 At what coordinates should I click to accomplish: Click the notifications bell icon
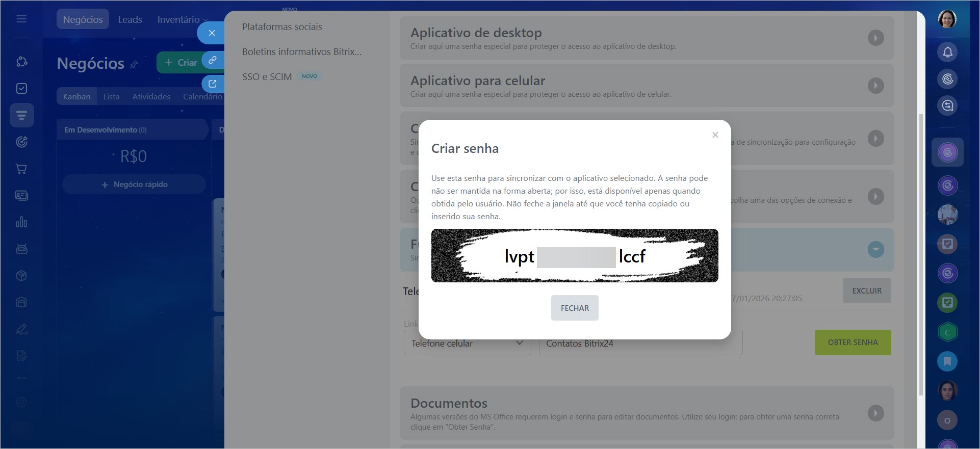pos(947,52)
